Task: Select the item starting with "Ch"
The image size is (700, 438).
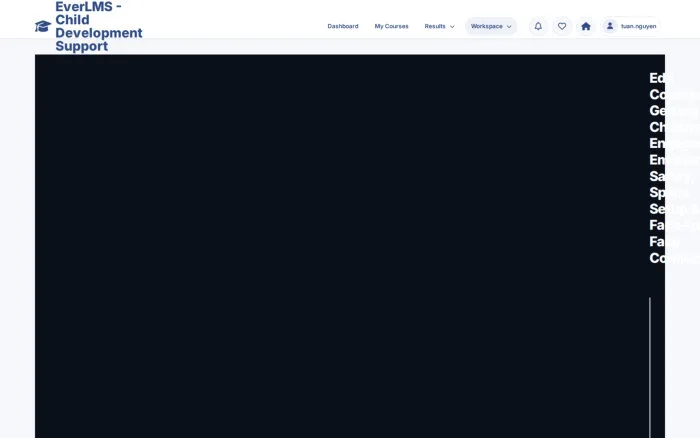Action: pyautogui.click(x=674, y=127)
